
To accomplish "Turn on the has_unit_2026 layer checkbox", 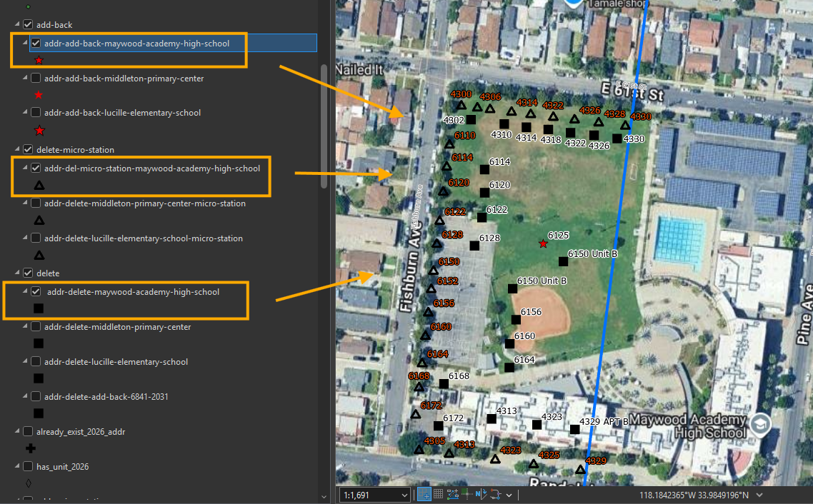I will (x=28, y=467).
